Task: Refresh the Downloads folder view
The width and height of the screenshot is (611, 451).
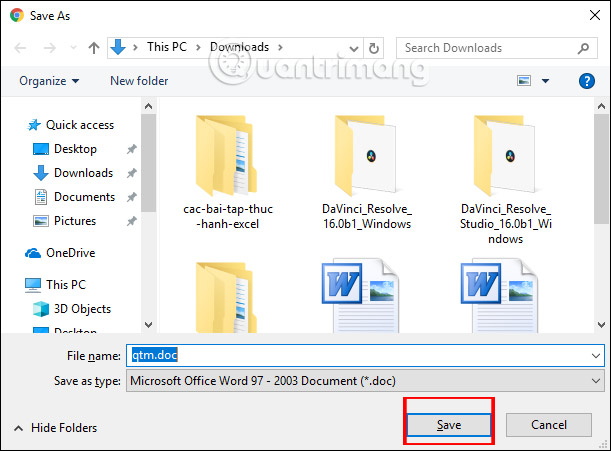Action: (x=374, y=48)
